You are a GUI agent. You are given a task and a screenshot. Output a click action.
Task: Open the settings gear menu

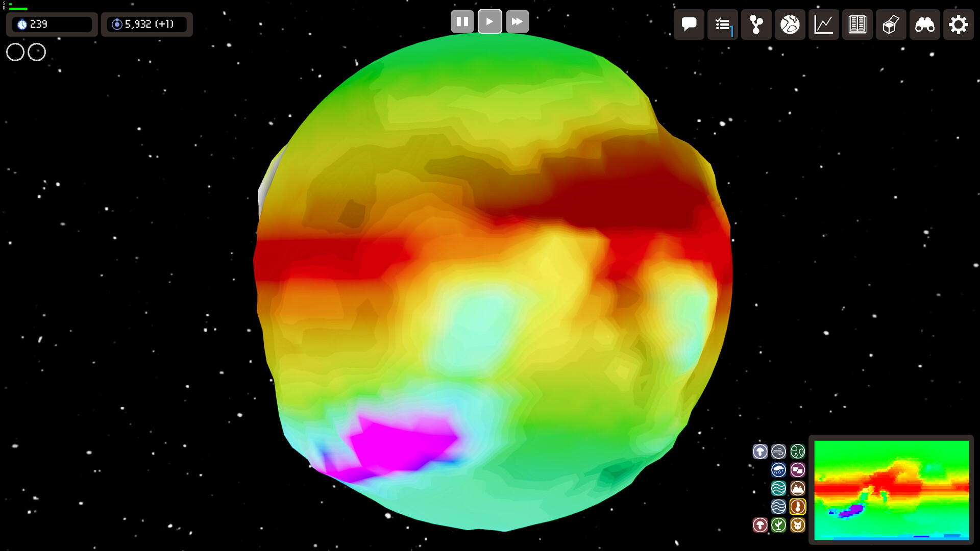pos(958,24)
